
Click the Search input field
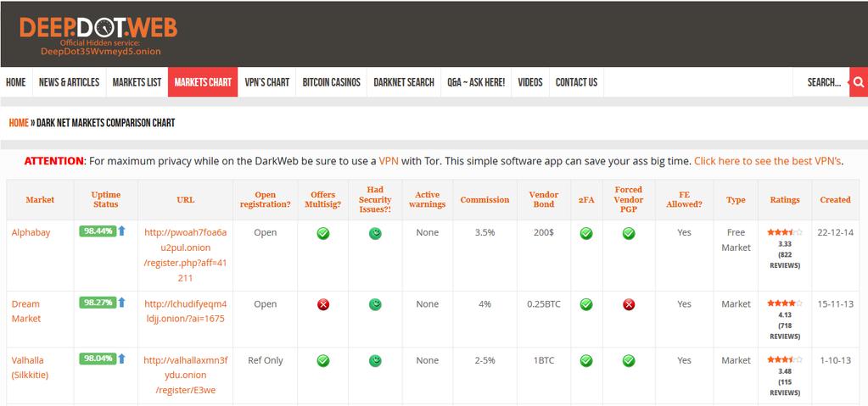821,82
